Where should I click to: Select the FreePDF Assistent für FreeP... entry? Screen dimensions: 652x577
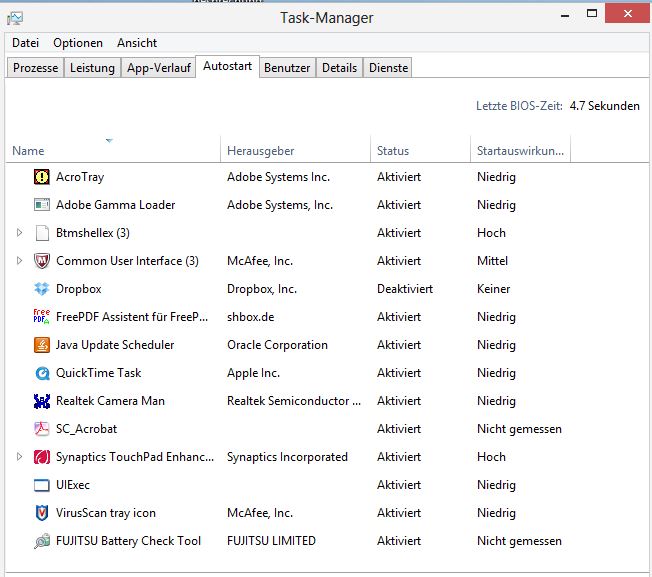tap(132, 317)
